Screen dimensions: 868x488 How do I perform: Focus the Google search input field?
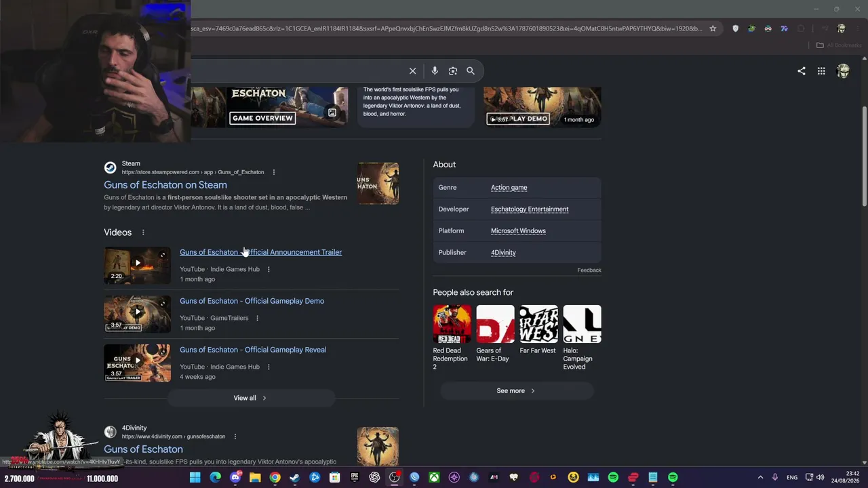[x=298, y=70]
